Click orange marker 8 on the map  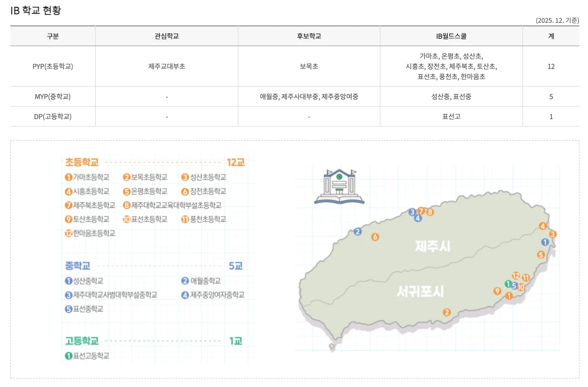430,212
